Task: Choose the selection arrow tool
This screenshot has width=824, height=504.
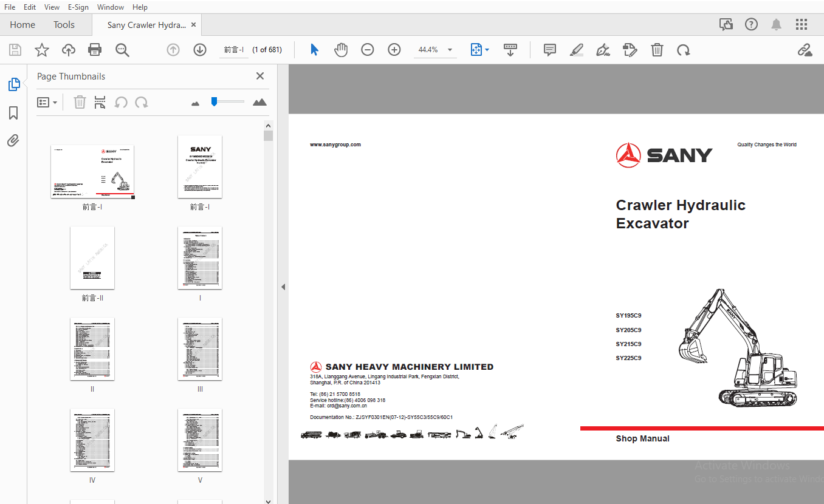Action: 314,50
